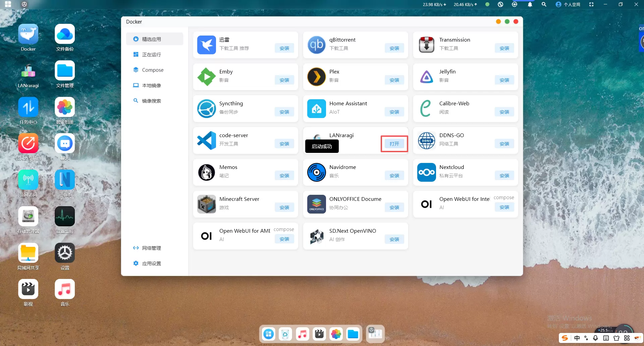Install Plex with its 安装 button
Screen dimensions: 644x346
(x=394, y=80)
